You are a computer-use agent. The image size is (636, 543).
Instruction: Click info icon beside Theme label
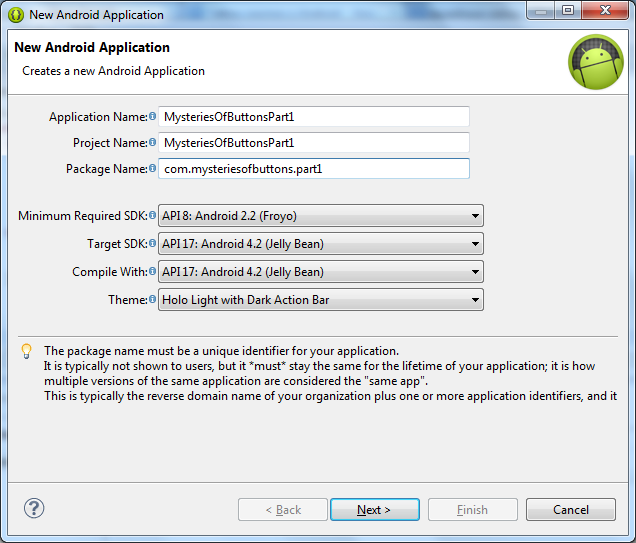click(153, 300)
